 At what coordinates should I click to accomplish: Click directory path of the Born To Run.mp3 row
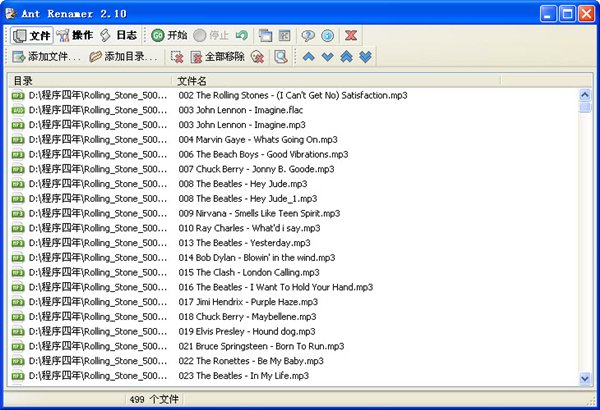coord(98,346)
